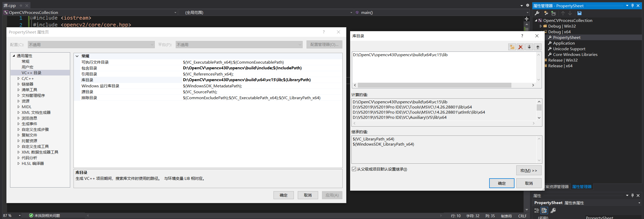The width and height of the screenshot is (644, 219).
Task: Open 属性管理器 window options dropdown arrow
Action: pos(627,6)
